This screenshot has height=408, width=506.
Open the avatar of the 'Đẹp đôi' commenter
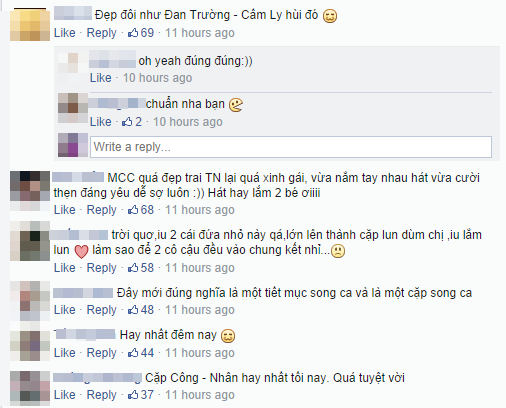[30, 24]
